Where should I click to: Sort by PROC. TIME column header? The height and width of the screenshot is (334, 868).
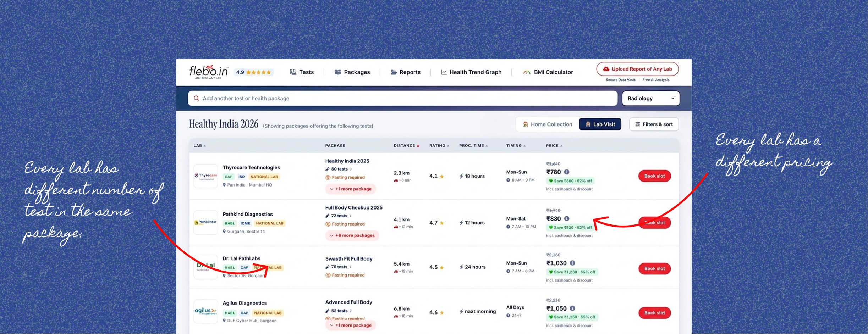[x=473, y=146]
